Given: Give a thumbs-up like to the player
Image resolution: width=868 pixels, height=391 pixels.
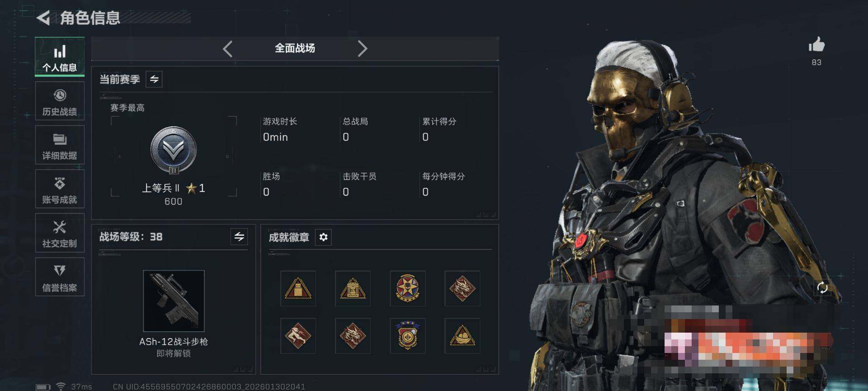Looking at the screenshot, I should coord(816,45).
